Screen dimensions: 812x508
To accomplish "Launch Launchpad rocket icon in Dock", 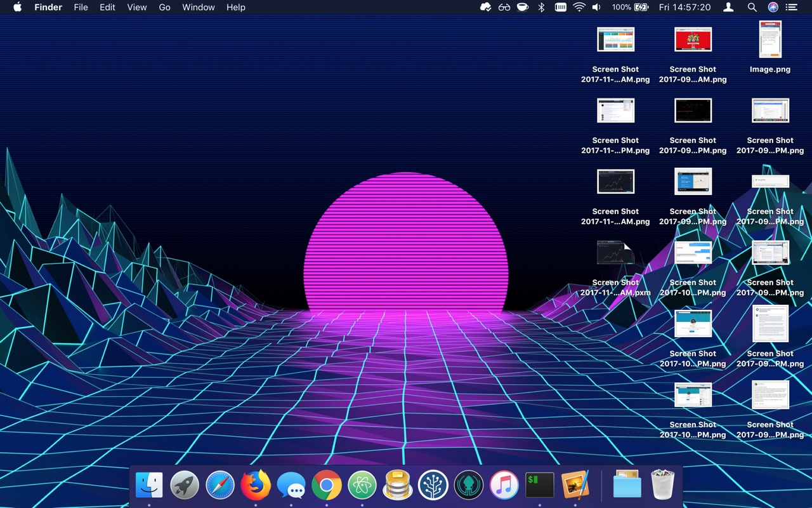I will (x=185, y=486).
